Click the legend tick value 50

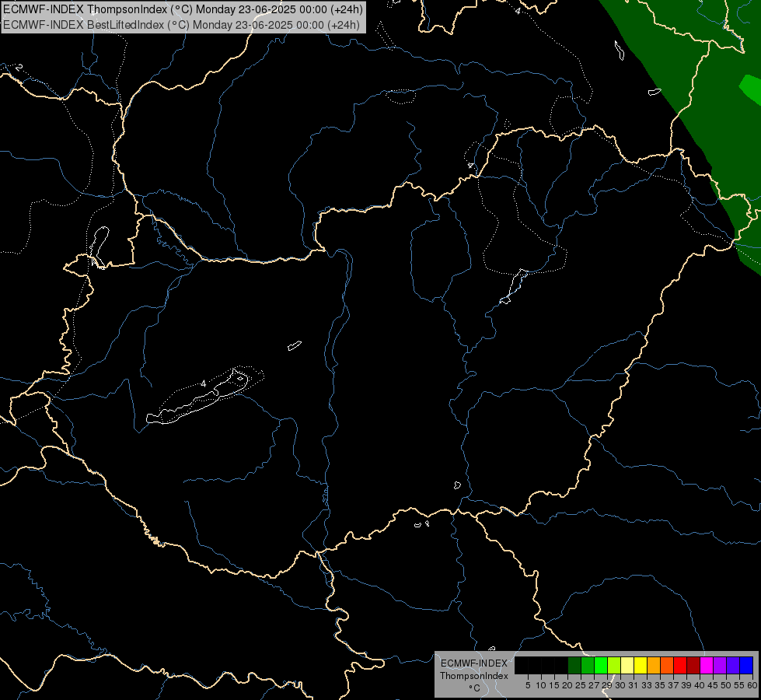pos(726,685)
